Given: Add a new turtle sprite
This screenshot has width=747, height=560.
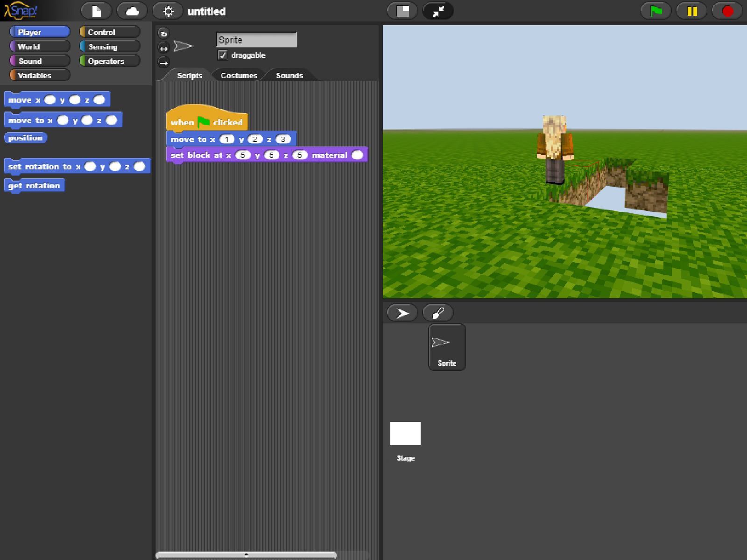Looking at the screenshot, I should pyautogui.click(x=402, y=313).
